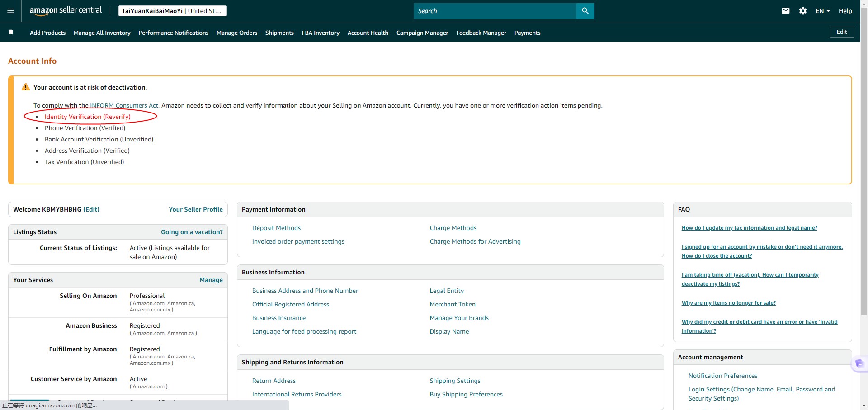Open Manage Orders
This screenshot has height=410, width=868.
pos(237,33)
